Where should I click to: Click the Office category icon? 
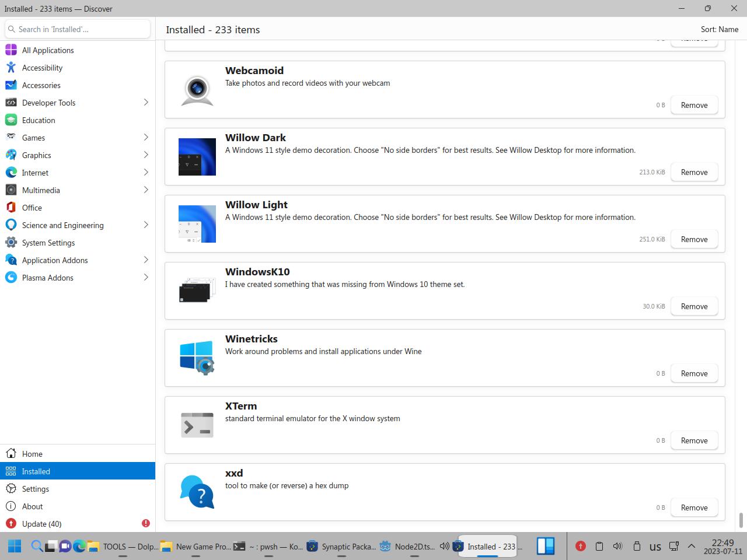coord(11,208)
